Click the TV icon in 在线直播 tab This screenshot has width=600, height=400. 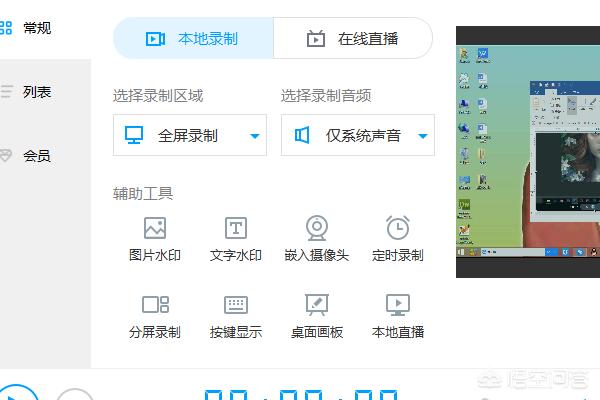point(316,38)
